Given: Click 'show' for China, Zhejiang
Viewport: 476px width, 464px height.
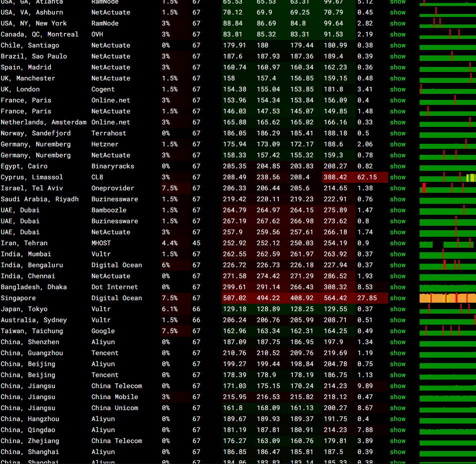Looking at the screenshot, I should [397, 441].
